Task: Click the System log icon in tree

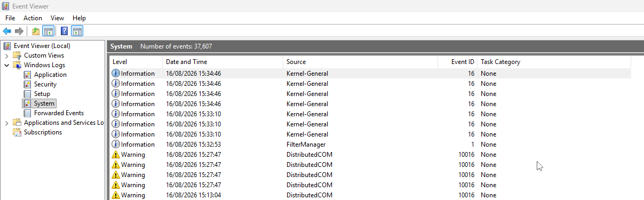Action: click(28, 103)
